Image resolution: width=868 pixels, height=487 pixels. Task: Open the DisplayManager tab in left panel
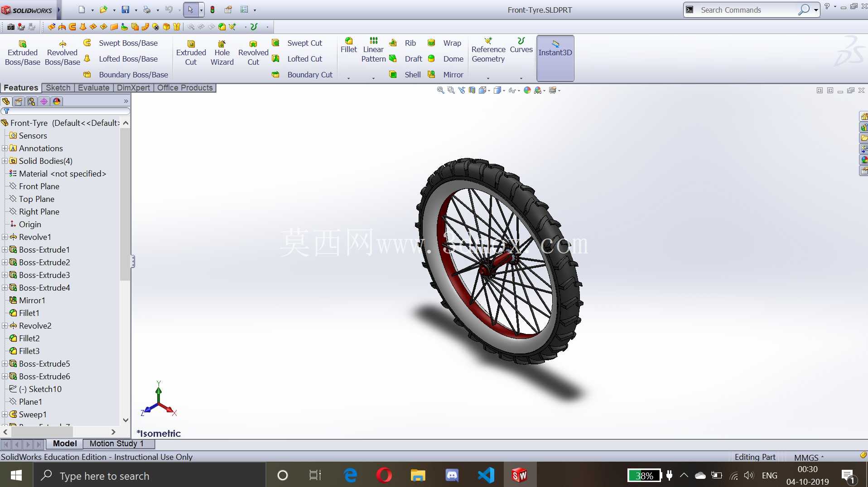point(57,101)
